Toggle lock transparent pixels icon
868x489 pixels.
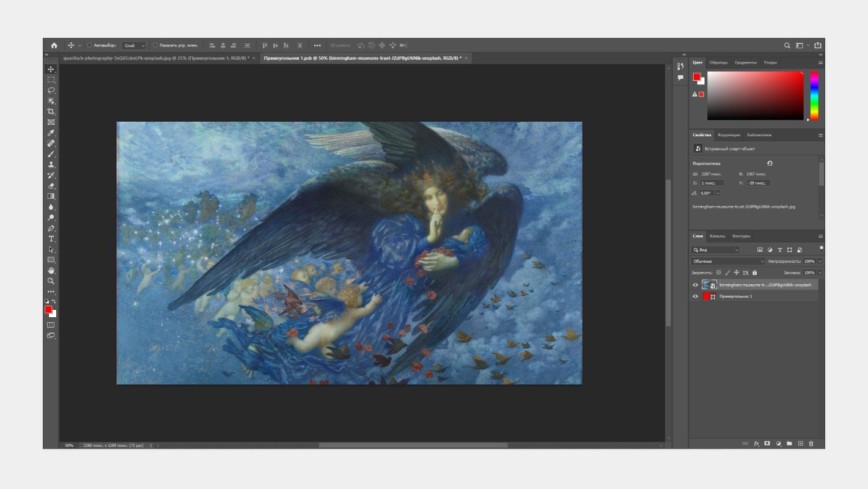719,273
